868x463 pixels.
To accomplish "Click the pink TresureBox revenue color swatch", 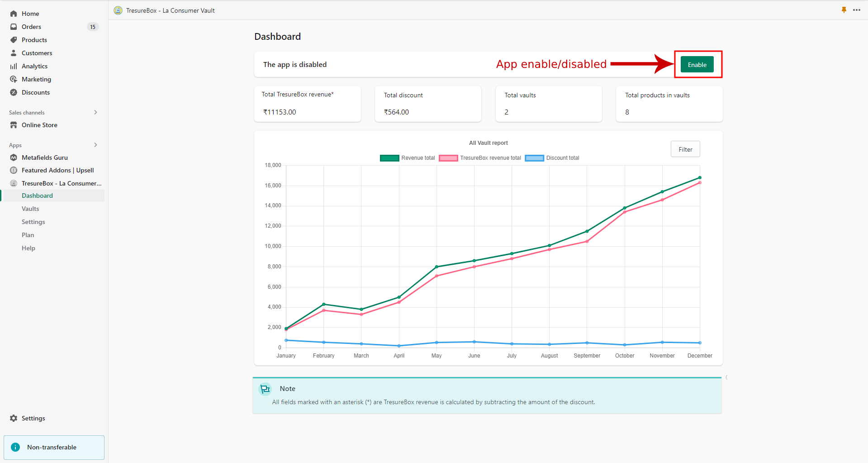I will (x=448, y=158).
